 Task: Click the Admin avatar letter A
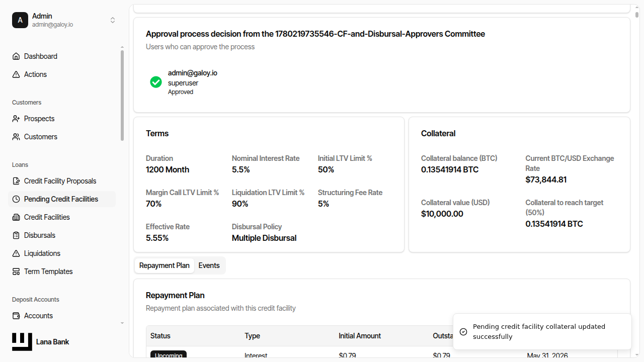click(x=20, y=20)
